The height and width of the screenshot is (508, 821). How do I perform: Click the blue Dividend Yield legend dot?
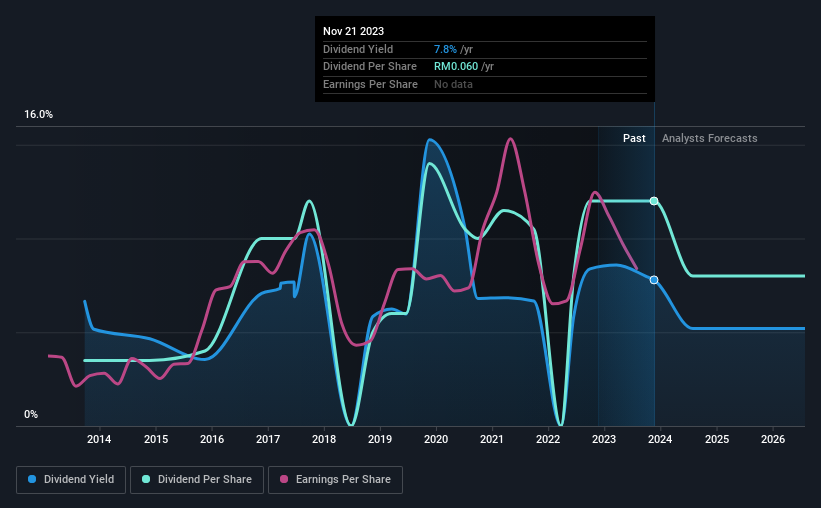[x=32, y=479]
